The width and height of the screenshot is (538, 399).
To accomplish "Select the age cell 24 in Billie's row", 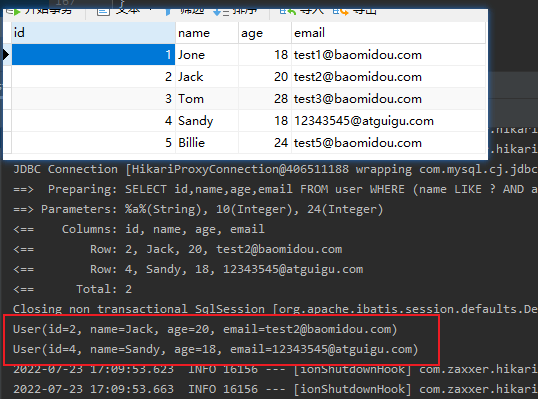I will coord(265,143).
